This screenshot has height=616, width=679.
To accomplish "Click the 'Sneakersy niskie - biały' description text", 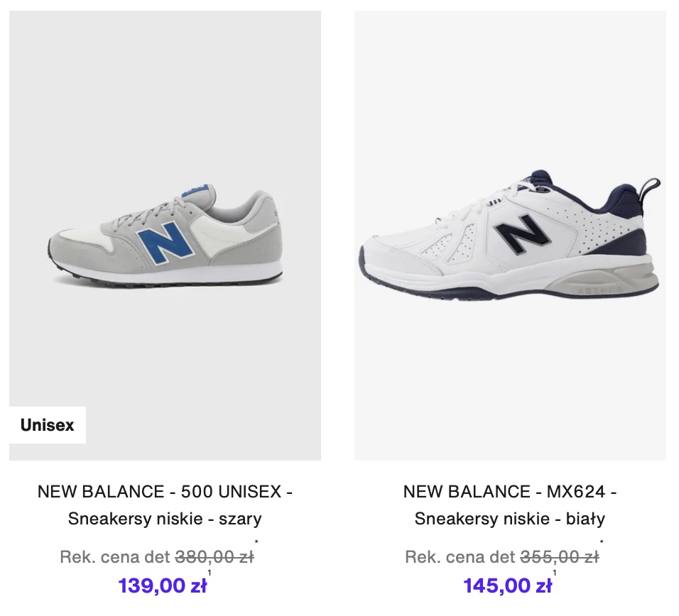I will point(510,519).
